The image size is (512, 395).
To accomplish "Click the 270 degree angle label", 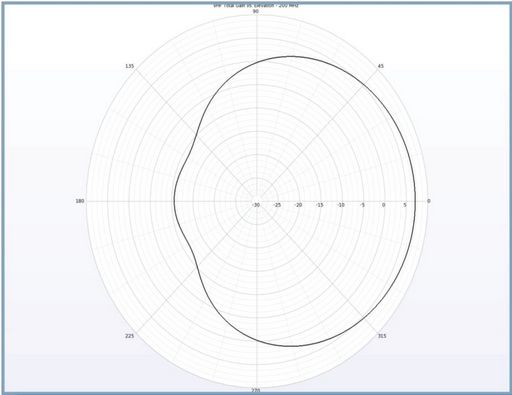I will (x=256, y=390).
